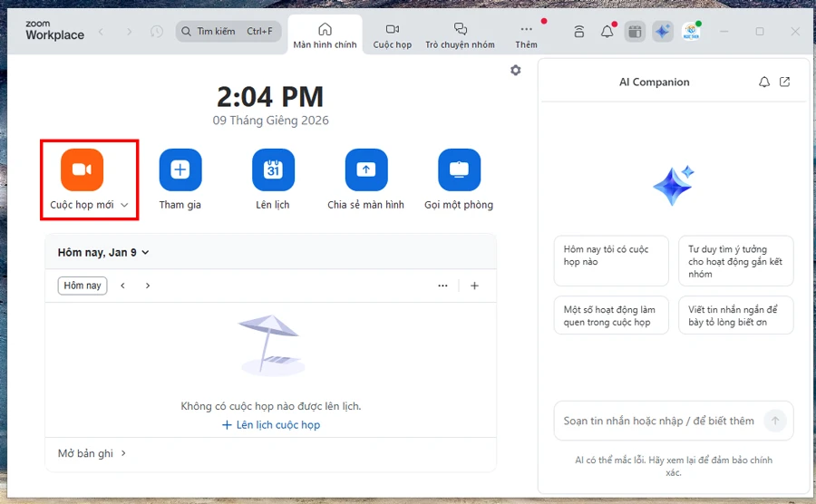816x504 pixels.
Task: Select Một số hoạt động làm quen suggestion
Action: (x=611, y=315)
